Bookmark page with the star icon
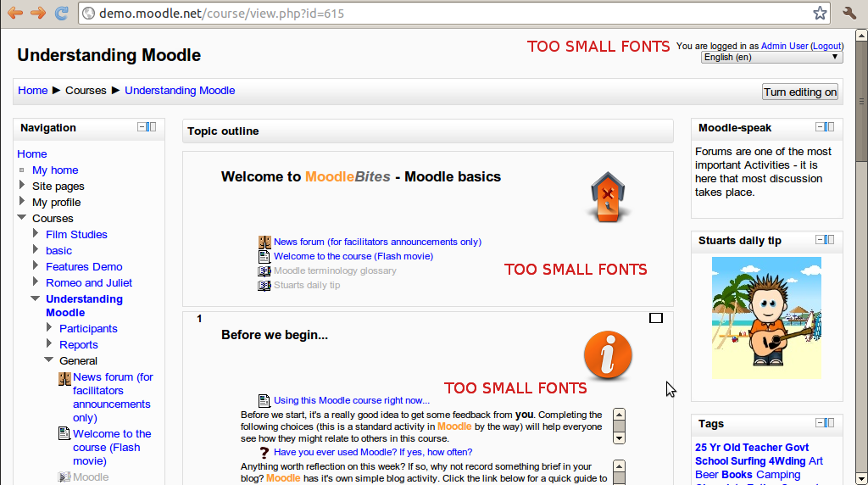The height and width of the screenshot is (485, 868). coord(820,13)
